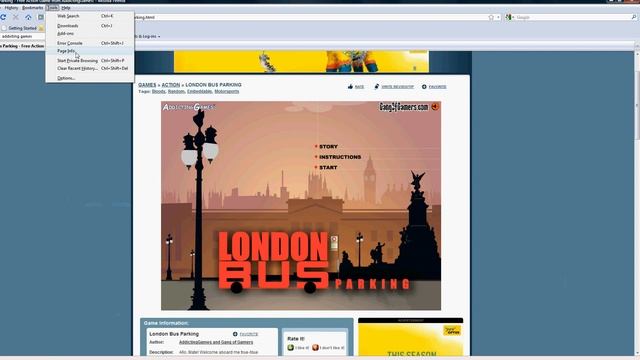
Task: Click in the URL address bar
Action: click(310, 17)
